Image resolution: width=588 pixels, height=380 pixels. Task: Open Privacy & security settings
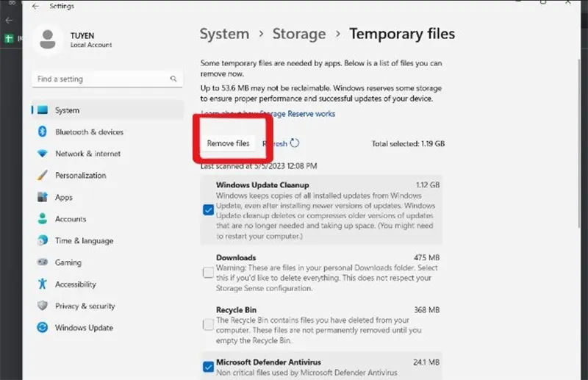pyautogui.click(x=107, y=306)
